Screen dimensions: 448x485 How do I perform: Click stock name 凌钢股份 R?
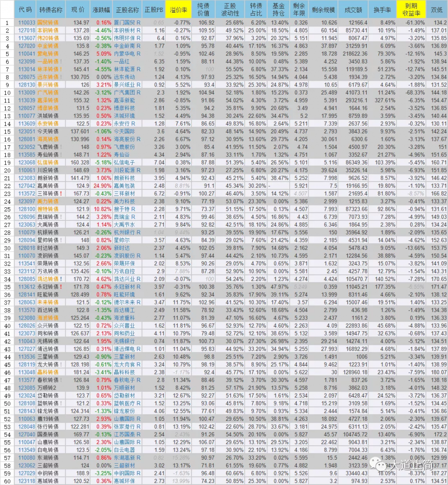pyautogui.click(x=127, y=255)
